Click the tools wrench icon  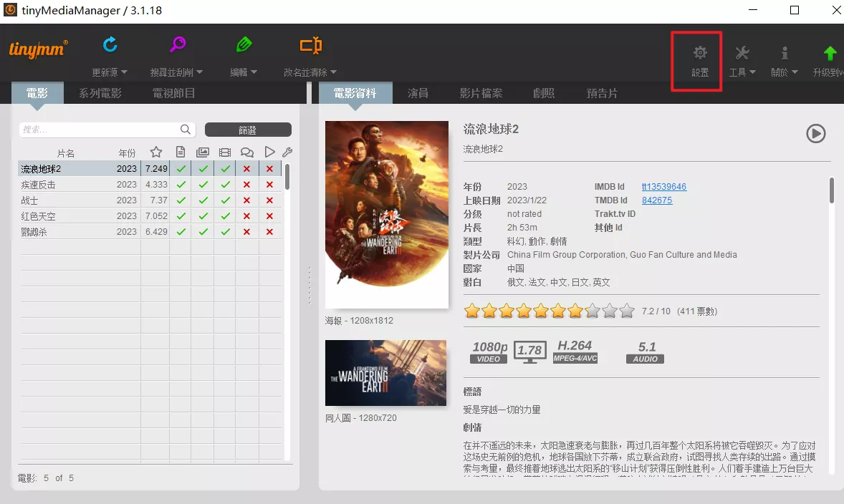(742, 53)
